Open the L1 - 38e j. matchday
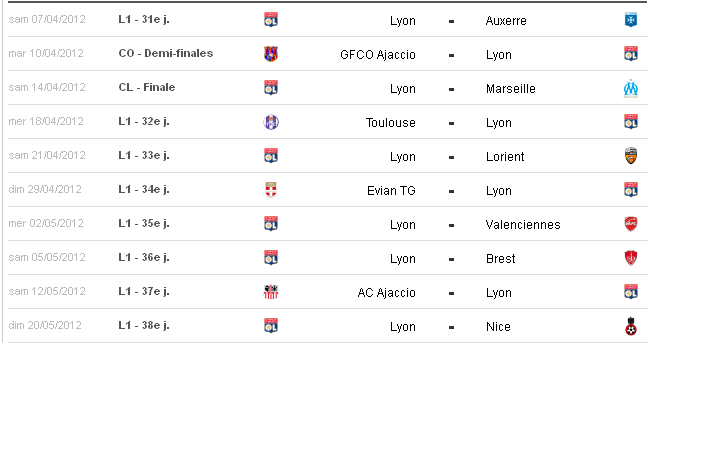Screen dimensions: 720x450 point(144,325)
